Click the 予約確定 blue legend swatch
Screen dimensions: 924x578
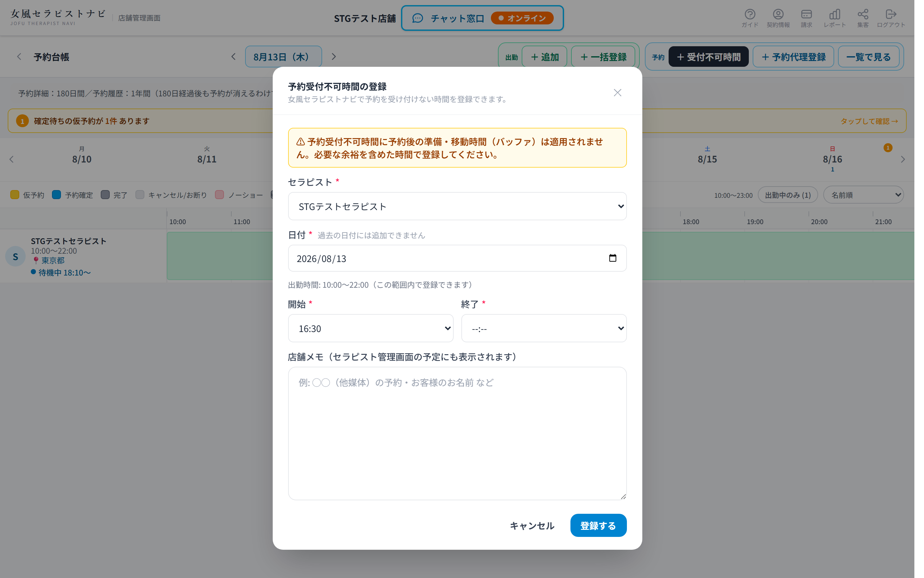click(x=56, y=195)
